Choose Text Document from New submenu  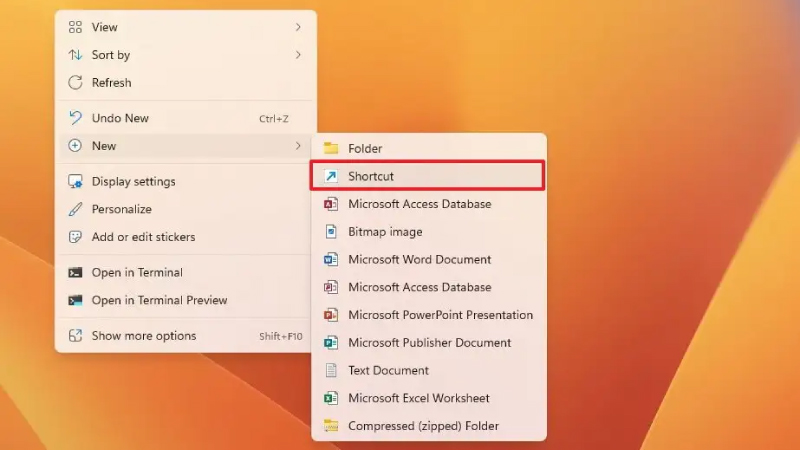(429, 370)
